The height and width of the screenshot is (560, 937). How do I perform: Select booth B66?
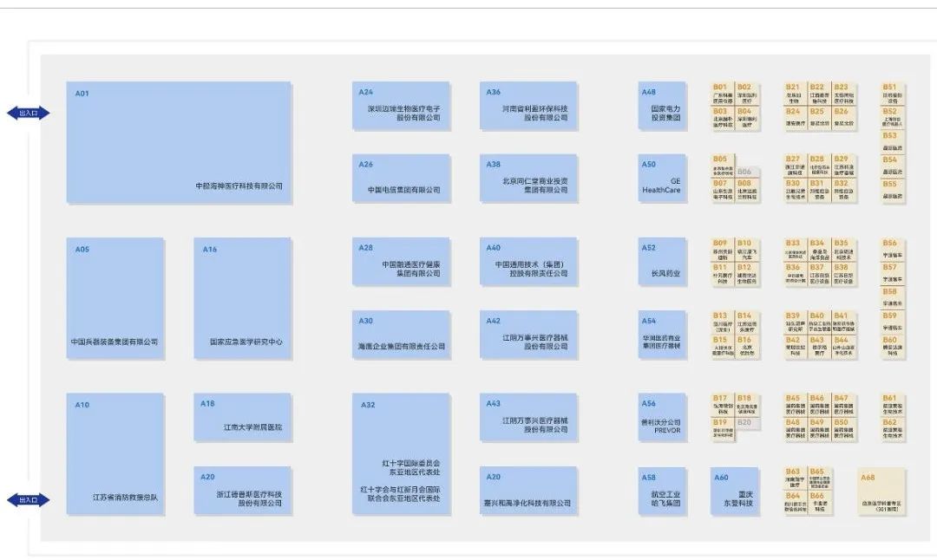pos(820,503)
